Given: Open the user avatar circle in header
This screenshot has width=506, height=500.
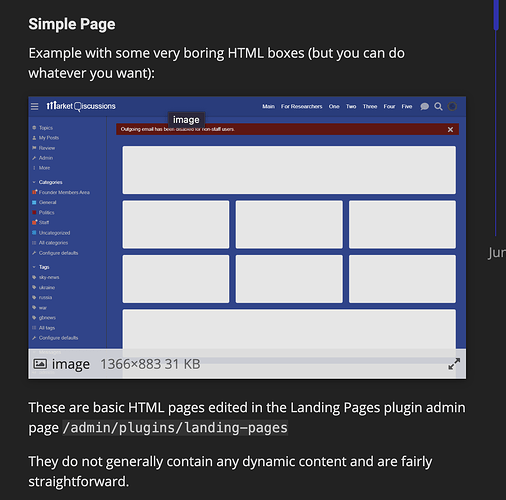Looking at the screenshot, I should click(x=452, y=106).
